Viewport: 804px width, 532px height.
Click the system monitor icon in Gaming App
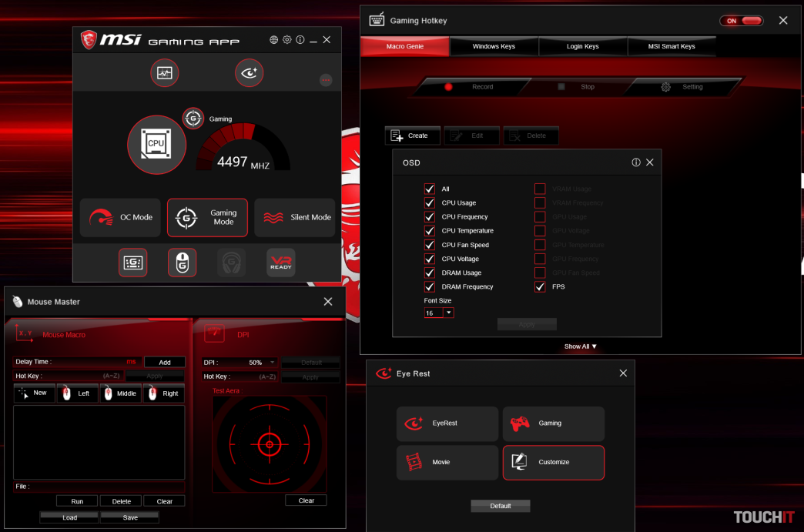[165, 73]
